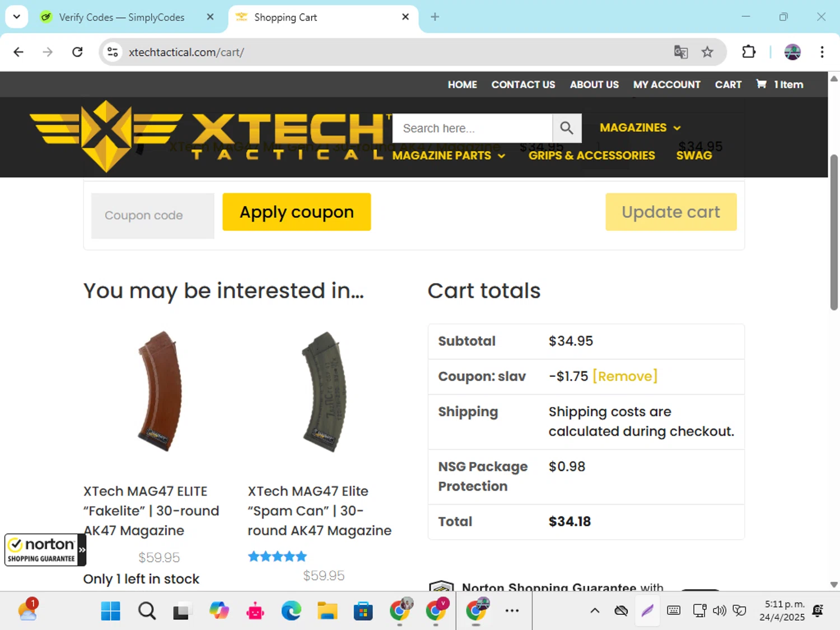Viewport: 840px width, 630px height.
Task: Open the weather widget on taskbar
Action: pos(28,610)
